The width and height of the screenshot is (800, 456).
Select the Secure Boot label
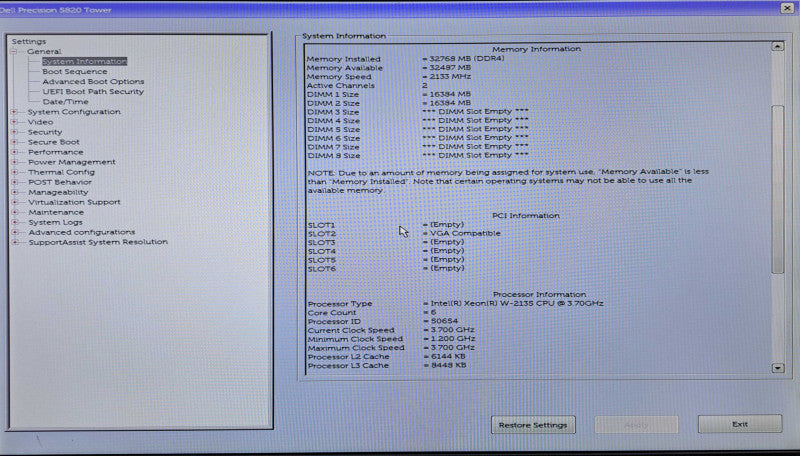pyautogui.click(x=54, y=142)
